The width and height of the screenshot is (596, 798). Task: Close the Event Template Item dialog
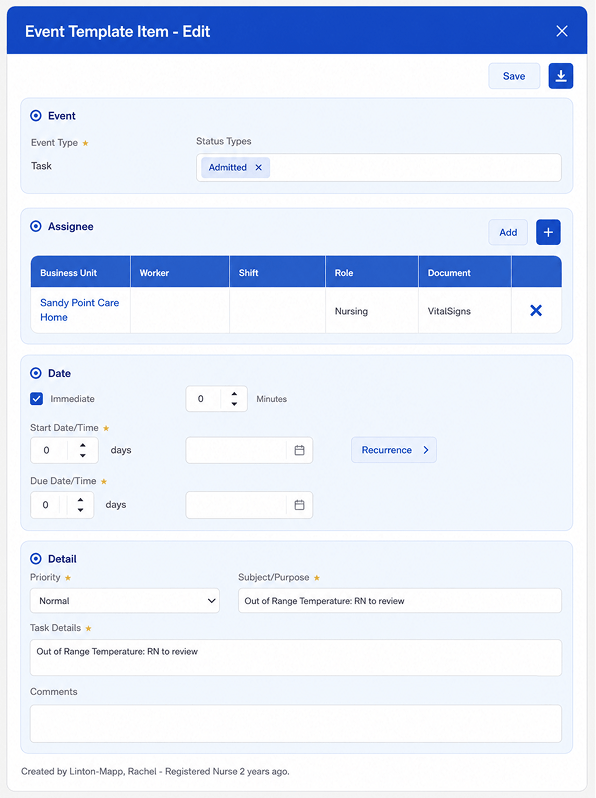pyautogui.click(x=561, y=31)
